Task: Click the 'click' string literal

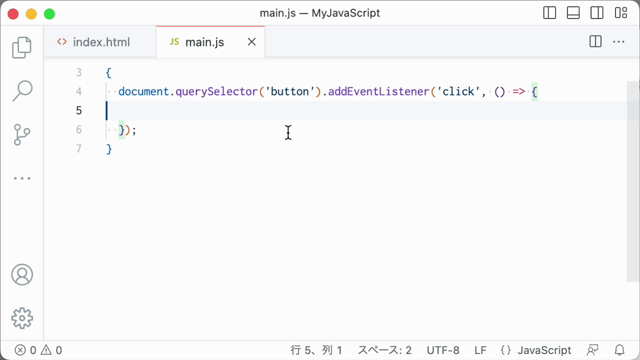Action: (x=458, y=91)
